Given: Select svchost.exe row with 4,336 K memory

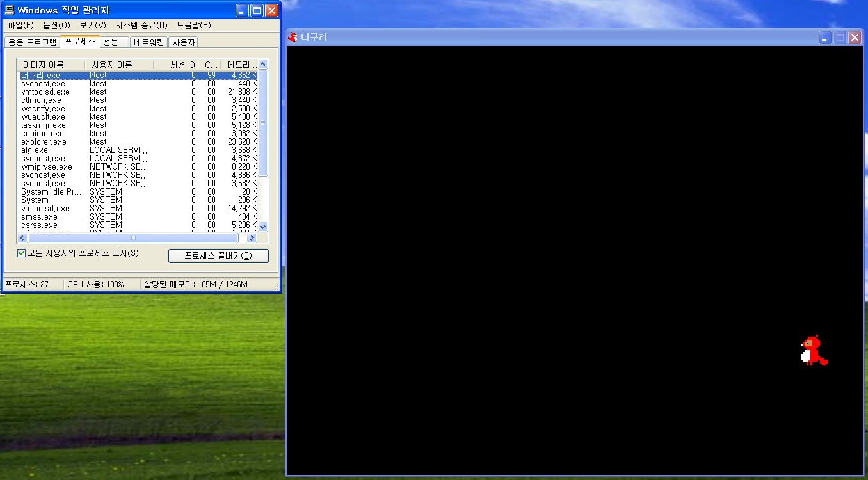Looking at the screenshot, I should click(138, 175).
